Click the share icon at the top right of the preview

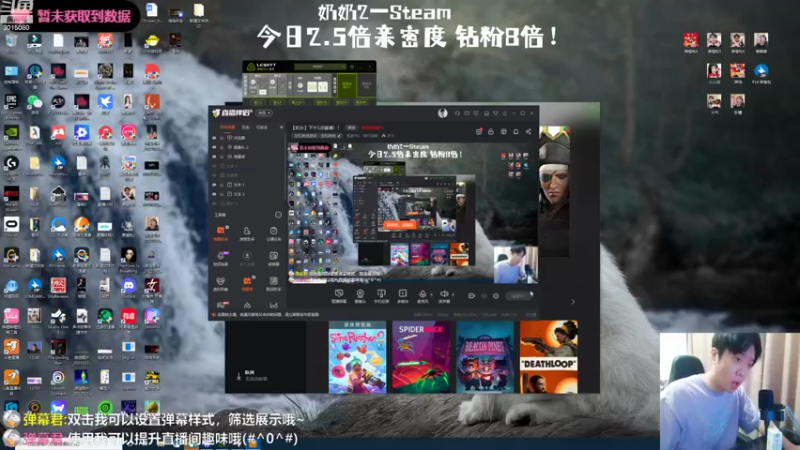click(x=529, y=132)
